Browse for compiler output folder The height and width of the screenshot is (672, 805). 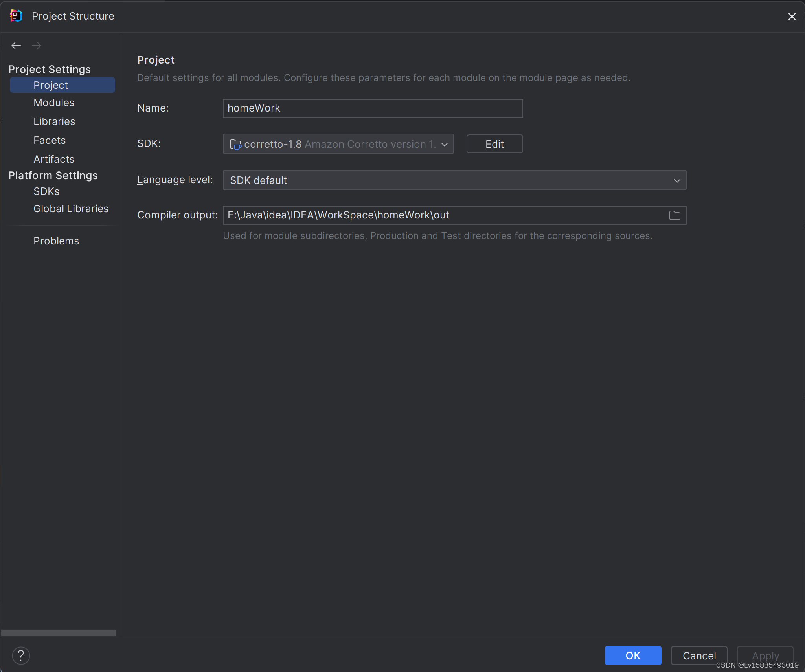pyautogui.click(x=675, y=215)
